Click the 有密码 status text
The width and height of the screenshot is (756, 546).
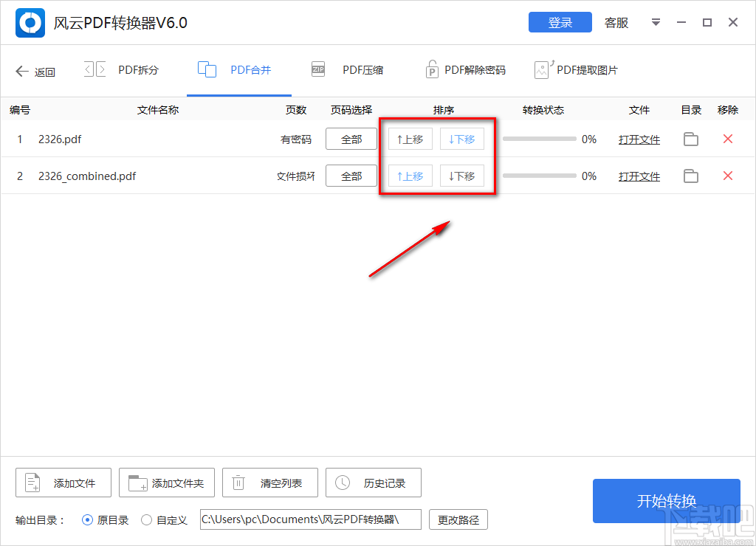296,139
